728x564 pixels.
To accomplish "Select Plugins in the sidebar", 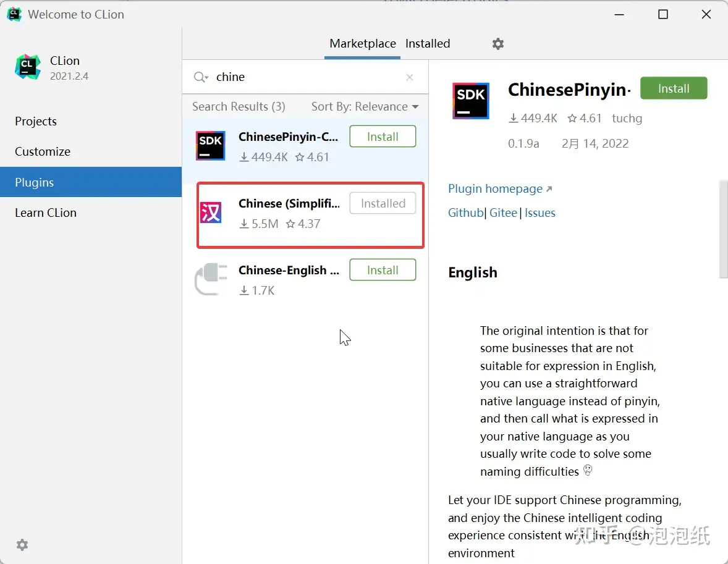I will pos(91,182).
